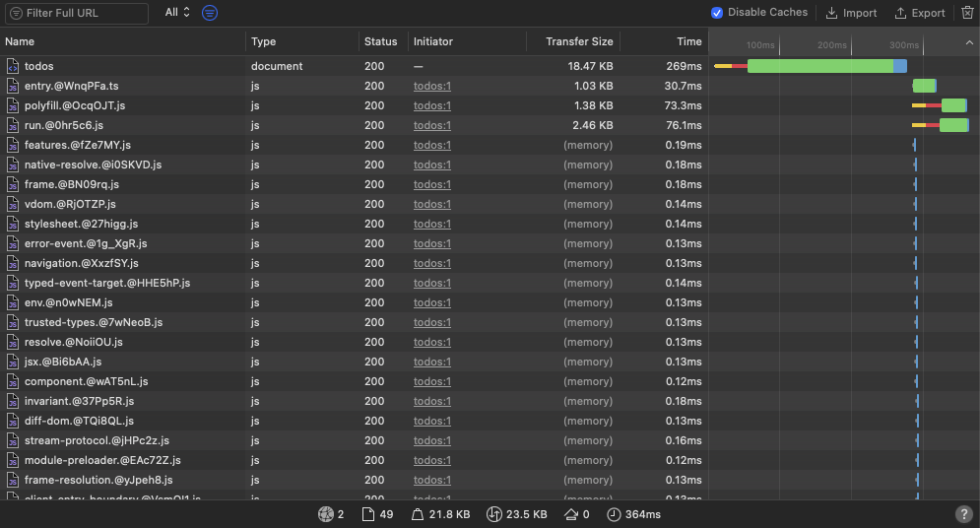Screen dimensions: 980x528
Task: Click the env.@n0wNEM.js file icon
Action: (x=13, y=302)
